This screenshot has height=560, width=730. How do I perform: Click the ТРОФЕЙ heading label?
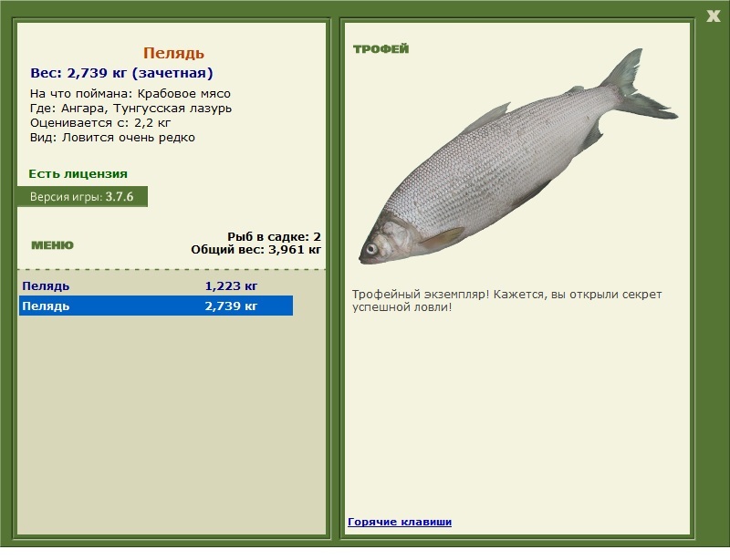coord(381,49)
